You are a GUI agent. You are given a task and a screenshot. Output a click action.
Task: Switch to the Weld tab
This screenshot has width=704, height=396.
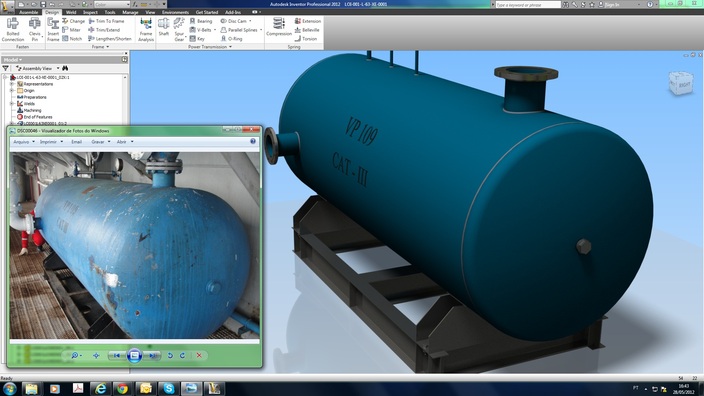[71, 12]
